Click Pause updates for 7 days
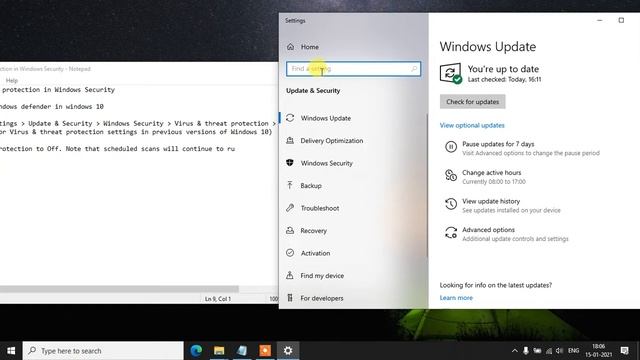The width and height of the screenshot is (640, 360). pos(498,144)
